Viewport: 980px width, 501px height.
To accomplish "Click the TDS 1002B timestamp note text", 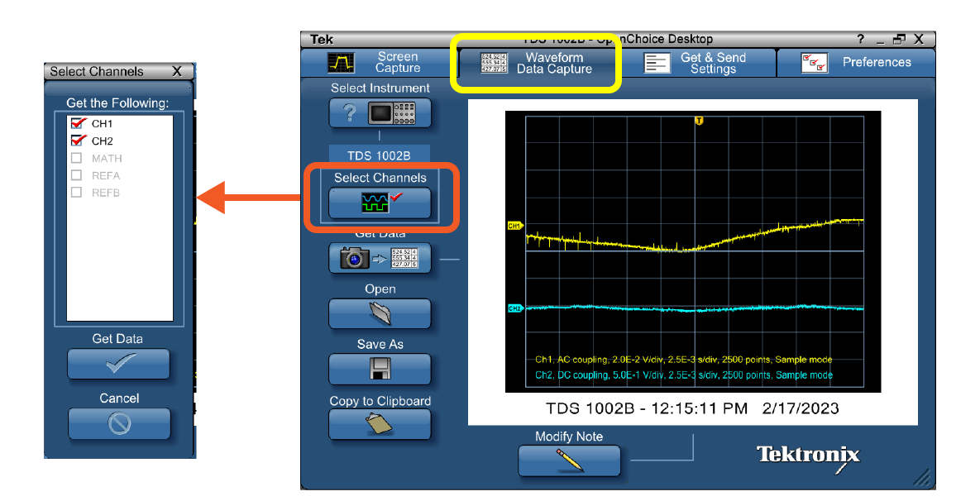I will coord(692,408).
